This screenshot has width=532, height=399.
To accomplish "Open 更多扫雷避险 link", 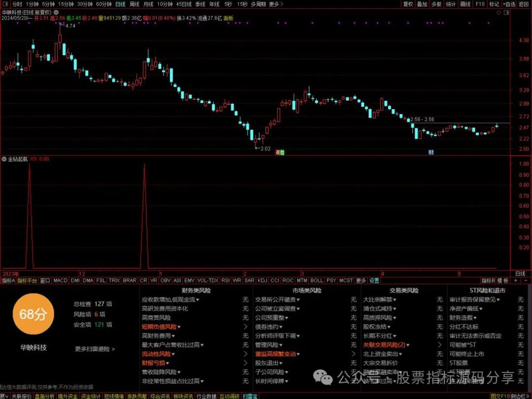I will [95, 349].
